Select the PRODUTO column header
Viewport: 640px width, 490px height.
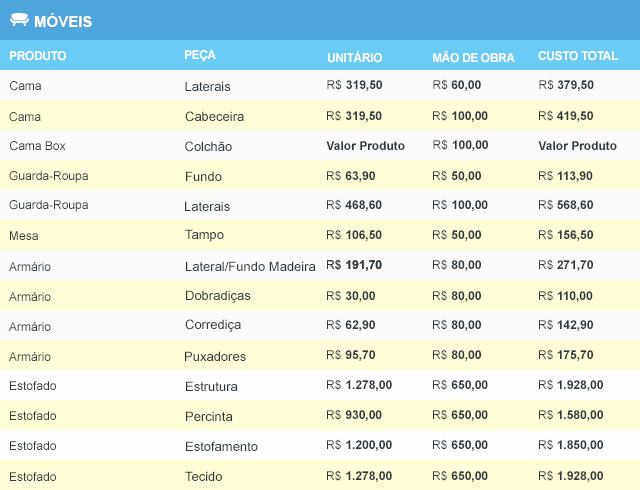[38, 56]
